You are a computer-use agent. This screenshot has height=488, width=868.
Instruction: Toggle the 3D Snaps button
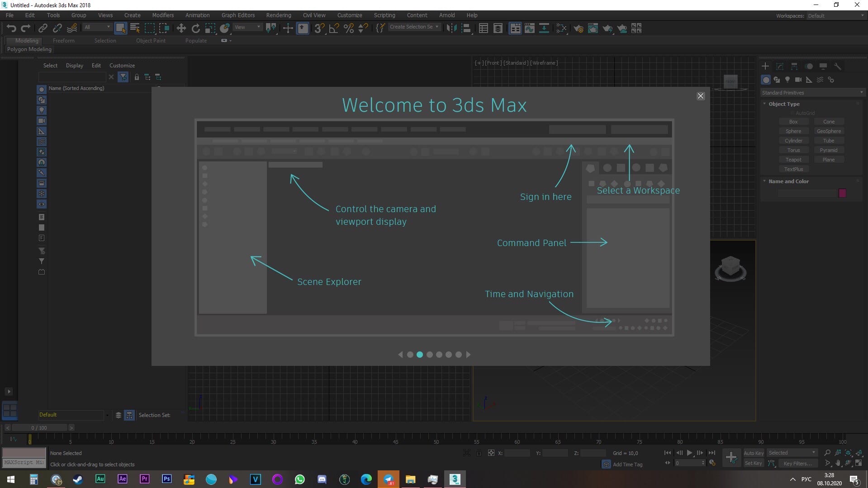click(319, 28)
